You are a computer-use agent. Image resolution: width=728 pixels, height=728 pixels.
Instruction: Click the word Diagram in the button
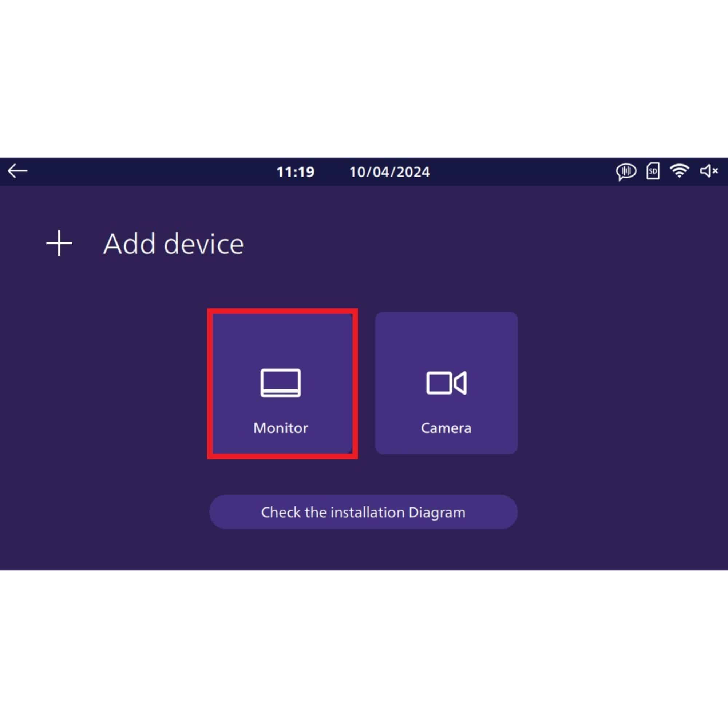[437, 513]
